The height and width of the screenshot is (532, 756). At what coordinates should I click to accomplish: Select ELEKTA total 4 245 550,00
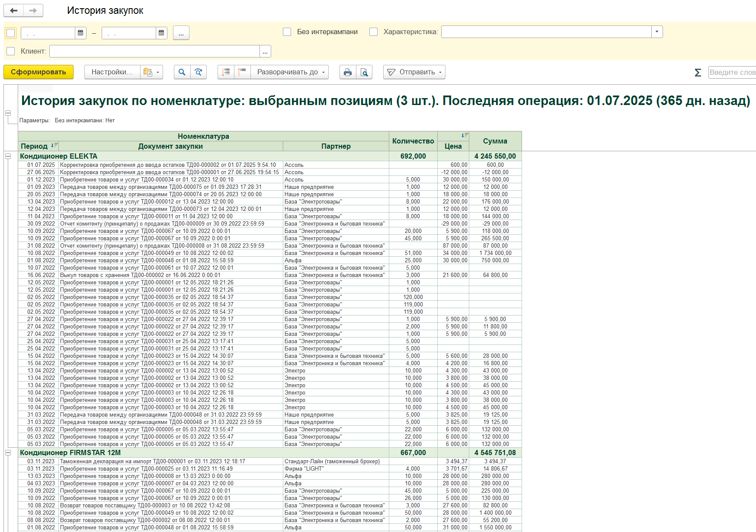coord(495,156)
